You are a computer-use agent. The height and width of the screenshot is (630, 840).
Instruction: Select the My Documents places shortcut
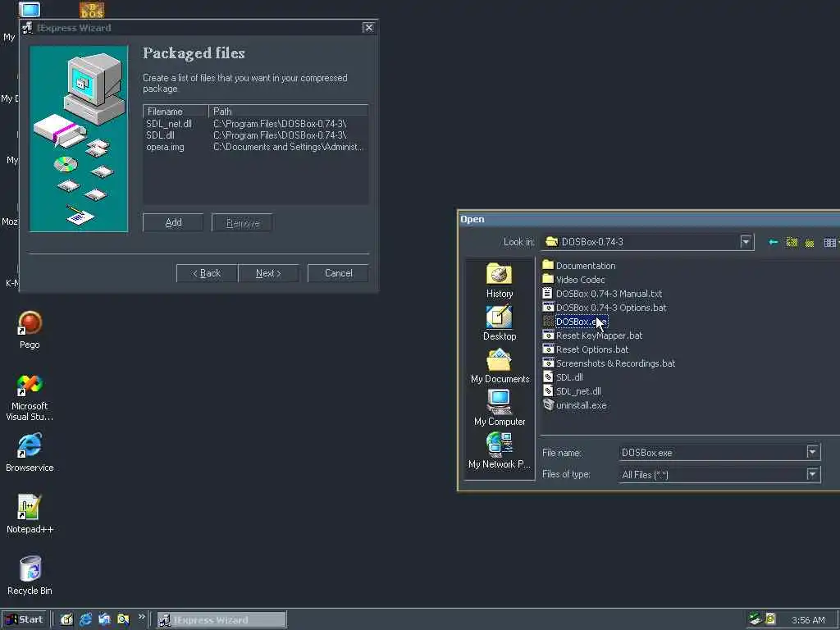tap(500, 366)
